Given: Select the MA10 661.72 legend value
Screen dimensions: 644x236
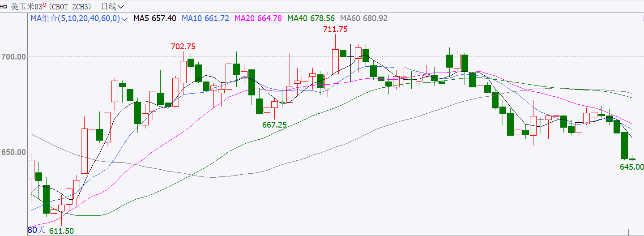Looking at the screenshot, I should [x=205, y=18].
